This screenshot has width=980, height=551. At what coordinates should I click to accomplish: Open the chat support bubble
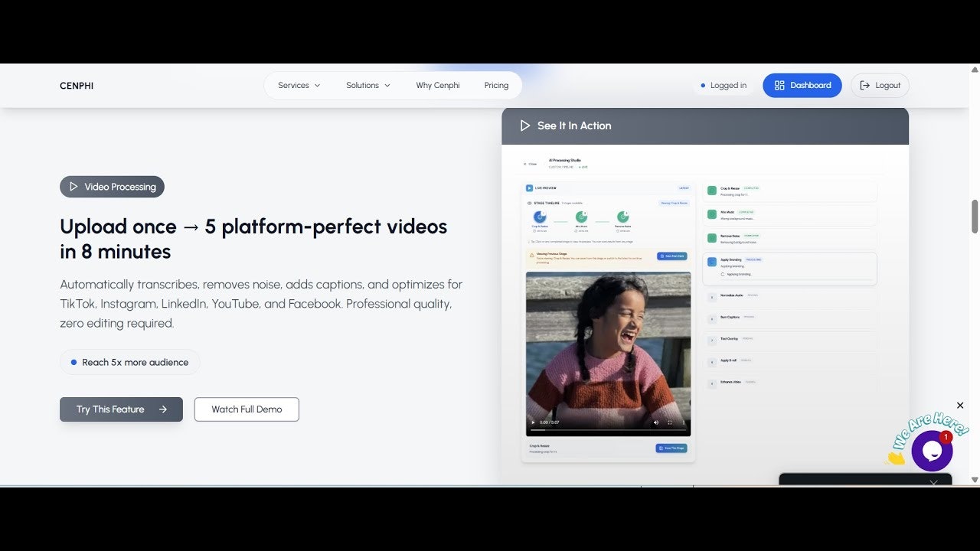coord(932,451)
